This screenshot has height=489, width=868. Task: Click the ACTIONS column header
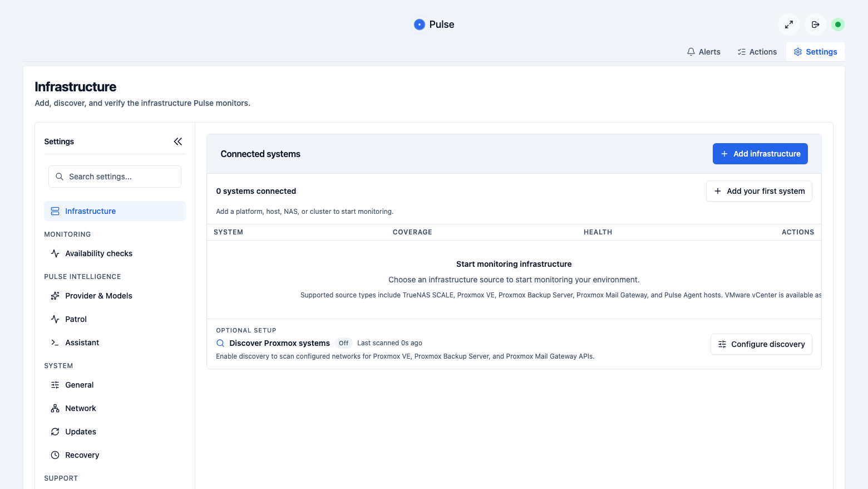pyautogui.click(x=798, y=232)
